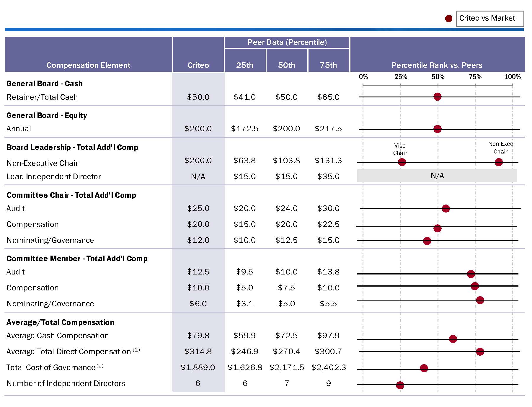Click the 75% axis gridline label
The height and width of the screenshot is (407, 532).
(x=475, y=77)
